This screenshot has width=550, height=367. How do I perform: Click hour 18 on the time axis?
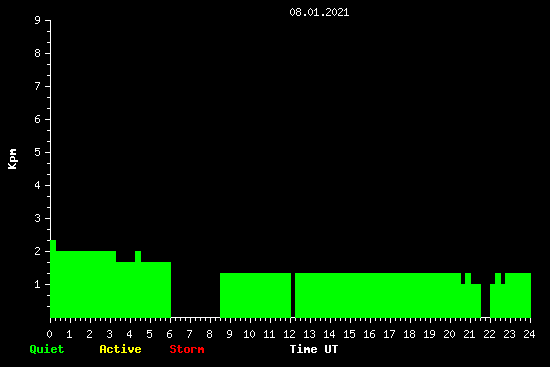coord(409,334)
